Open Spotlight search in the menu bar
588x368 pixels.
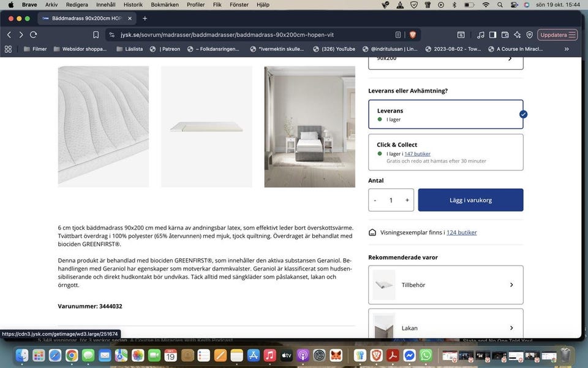click(500, 5)
